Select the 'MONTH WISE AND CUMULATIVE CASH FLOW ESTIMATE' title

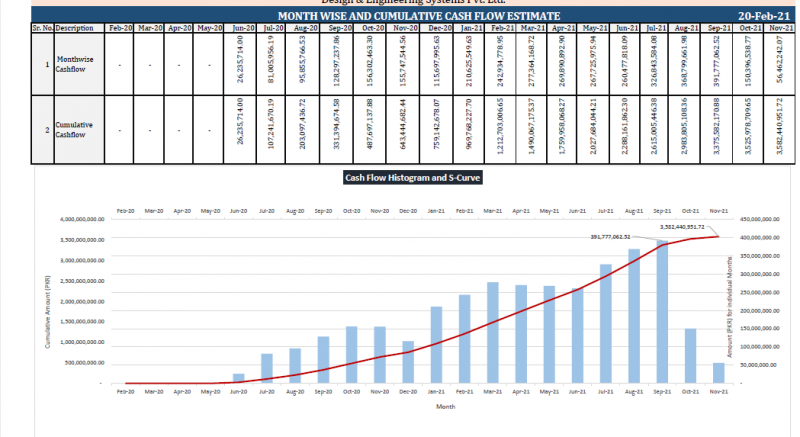[x=418, y=16]
